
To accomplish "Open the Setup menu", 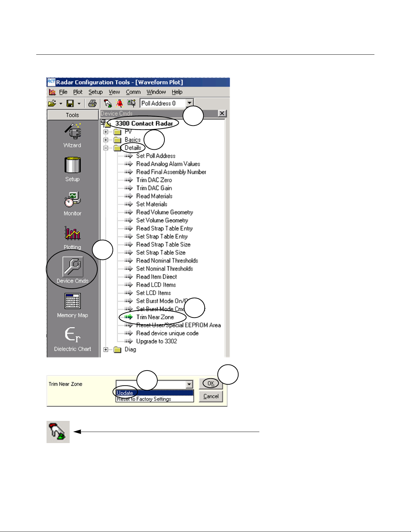I will [x=95, y=92].
